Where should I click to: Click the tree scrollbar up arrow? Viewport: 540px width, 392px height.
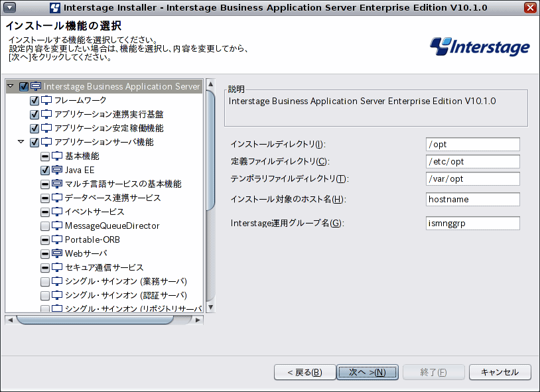(211, 84)
